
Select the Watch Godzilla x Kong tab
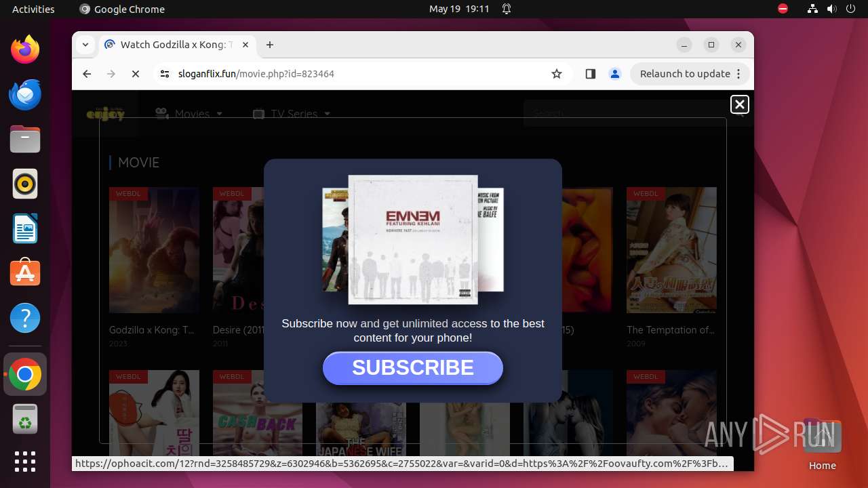(x=177, y=45)
